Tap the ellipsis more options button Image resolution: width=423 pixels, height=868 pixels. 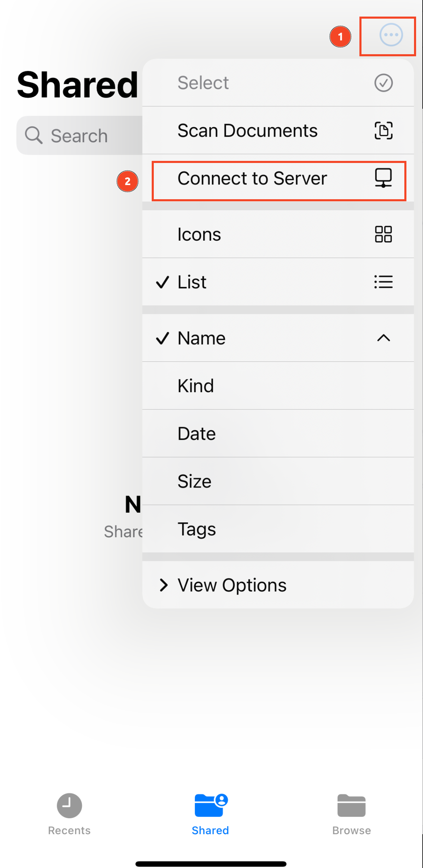pos(391,35)
